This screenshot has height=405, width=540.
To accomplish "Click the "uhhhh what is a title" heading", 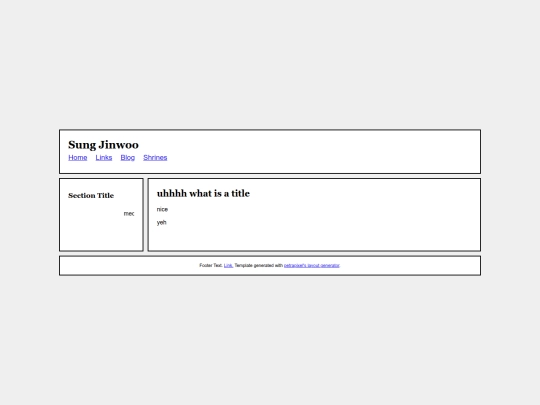I will click(x=203, y=193).
